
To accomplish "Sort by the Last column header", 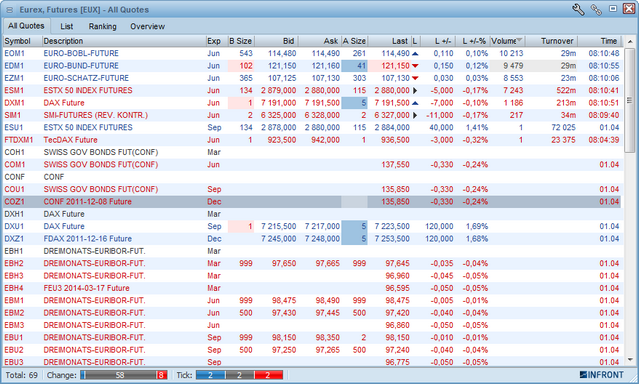I will point(389,41).
